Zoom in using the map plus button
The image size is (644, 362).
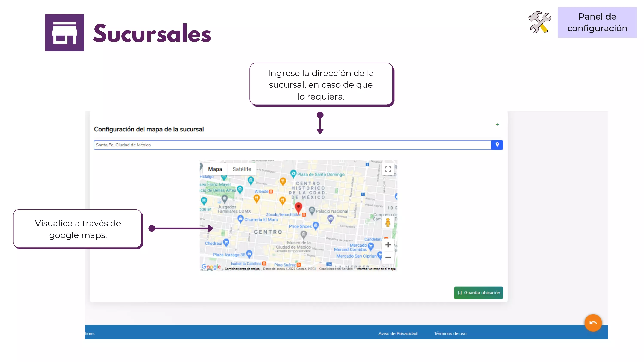(388, 244)
